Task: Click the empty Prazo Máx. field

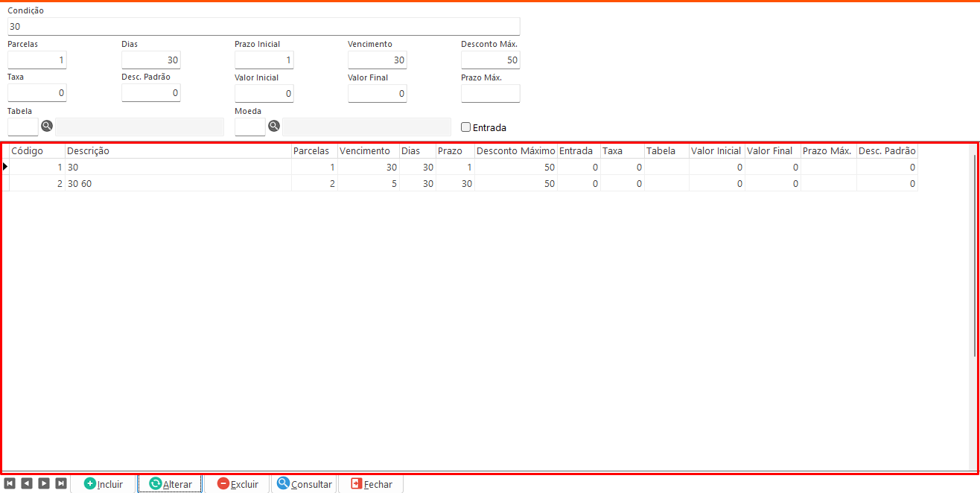Action: (490, 93)
